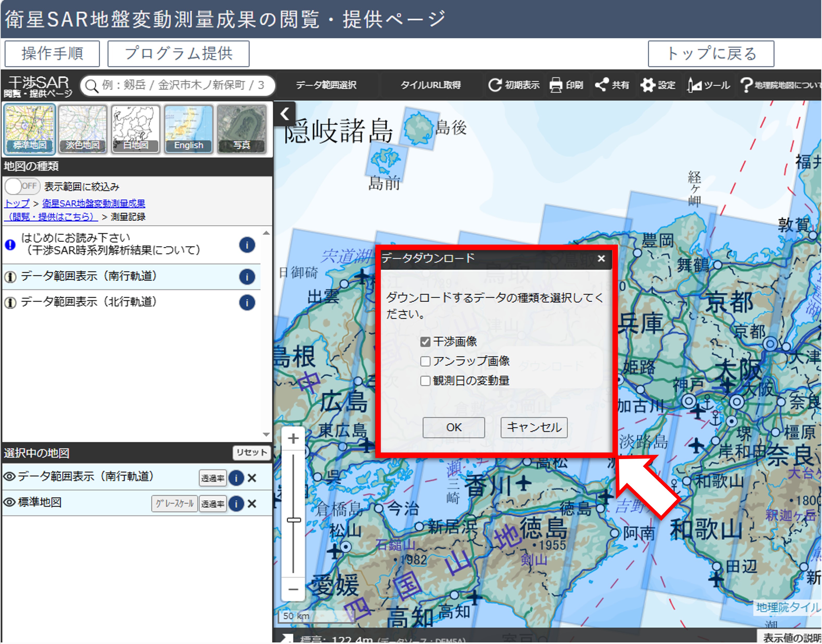Confirm download with OK button

click(x=454, y=428)
